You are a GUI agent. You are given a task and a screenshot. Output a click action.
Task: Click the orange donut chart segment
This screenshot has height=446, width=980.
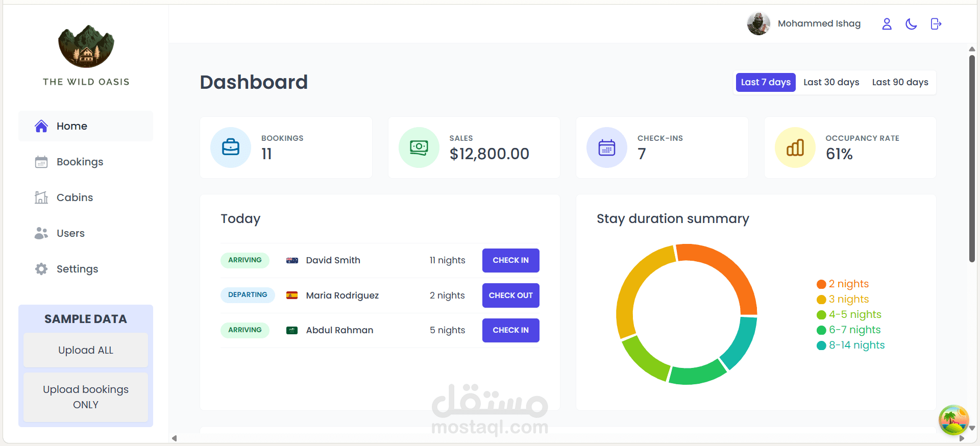point(732,269)
